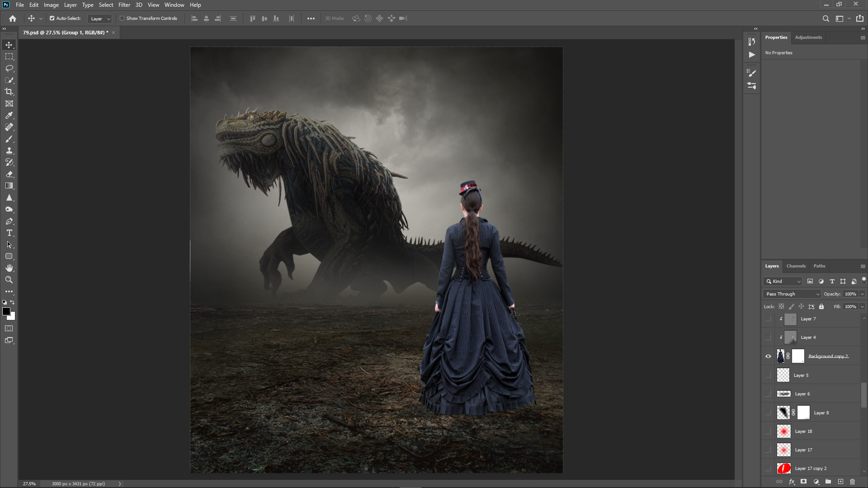This screenshot has height=488, width=868.
Task: Select the Horizontal Type tool
Action: pos(9,233)
